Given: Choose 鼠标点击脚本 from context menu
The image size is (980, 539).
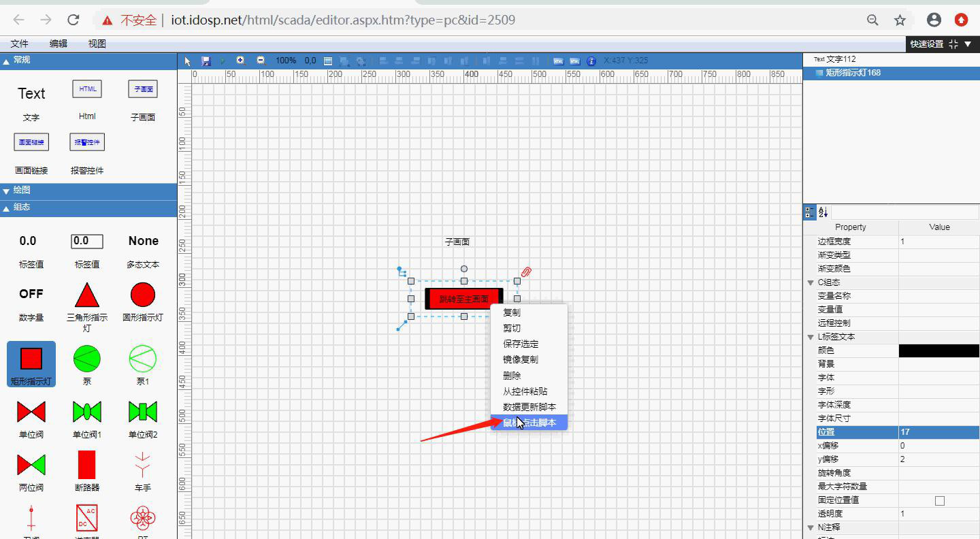Looking at the screenshot, I should point(529,423).
